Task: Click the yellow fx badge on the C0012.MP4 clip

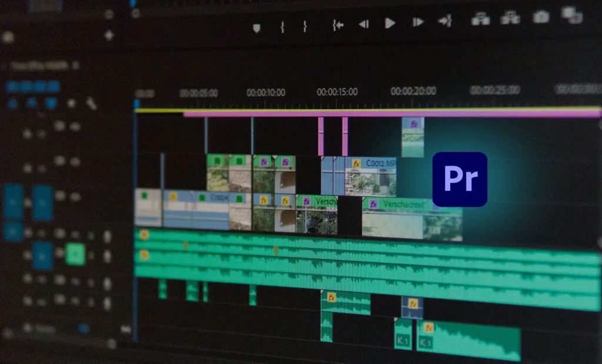Action: 356,164
